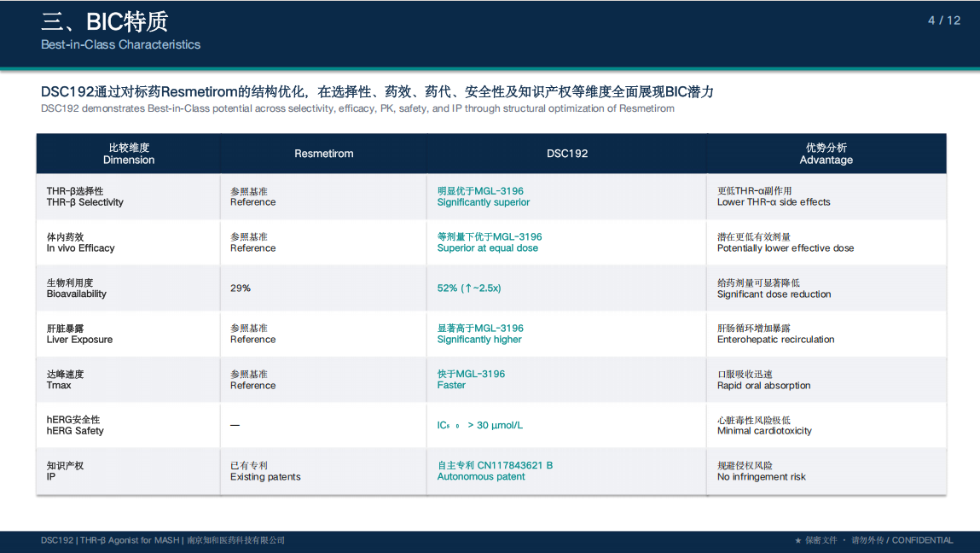Select the 'Liver Exposure' row label

pyautogui.click(x=79, y=334)
